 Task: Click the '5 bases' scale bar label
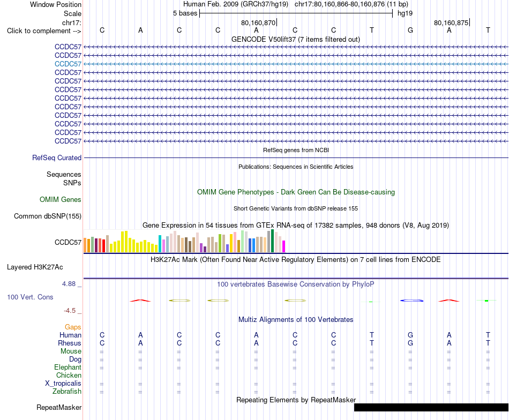pos(185,13)
